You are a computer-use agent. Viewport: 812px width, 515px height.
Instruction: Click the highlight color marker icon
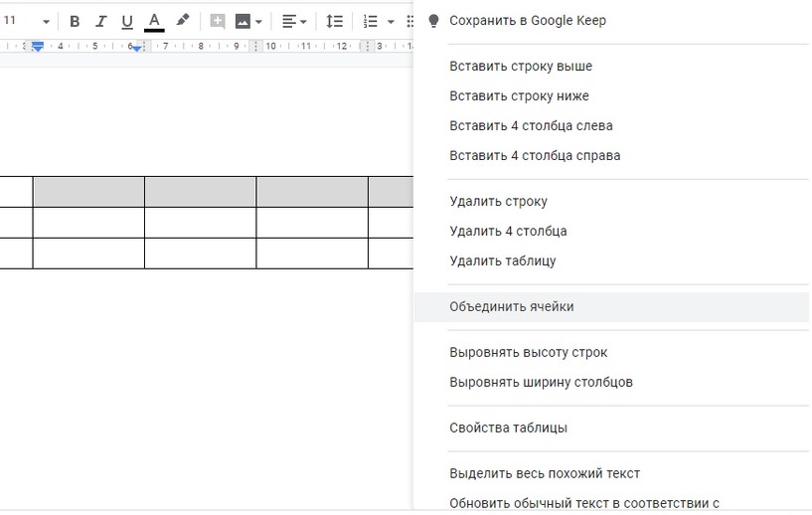tap(183, 21)
